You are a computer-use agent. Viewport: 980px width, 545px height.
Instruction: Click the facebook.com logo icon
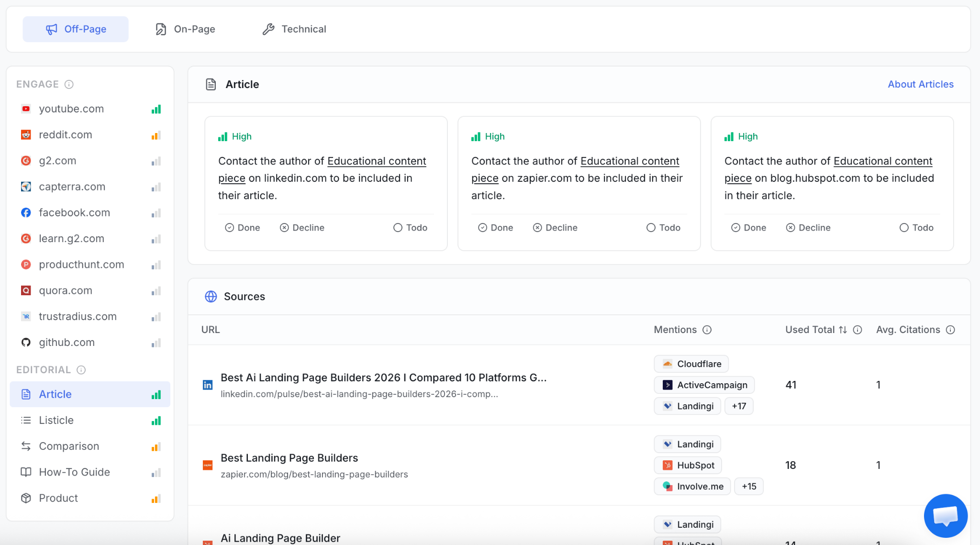pyautogui.click(x=26, y=212)
